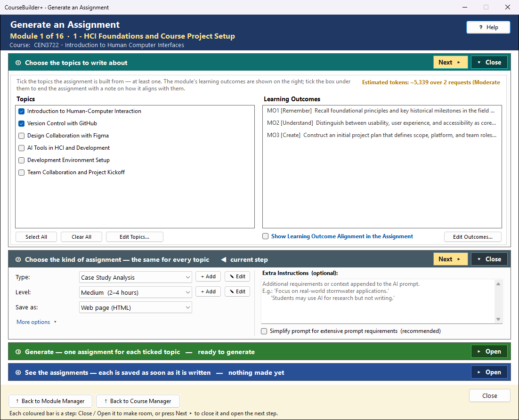The width and height of the screenshot is (519, 420).
Task: Click the Show Learning Outcome Alignment link text
Action: click(342, 236)
